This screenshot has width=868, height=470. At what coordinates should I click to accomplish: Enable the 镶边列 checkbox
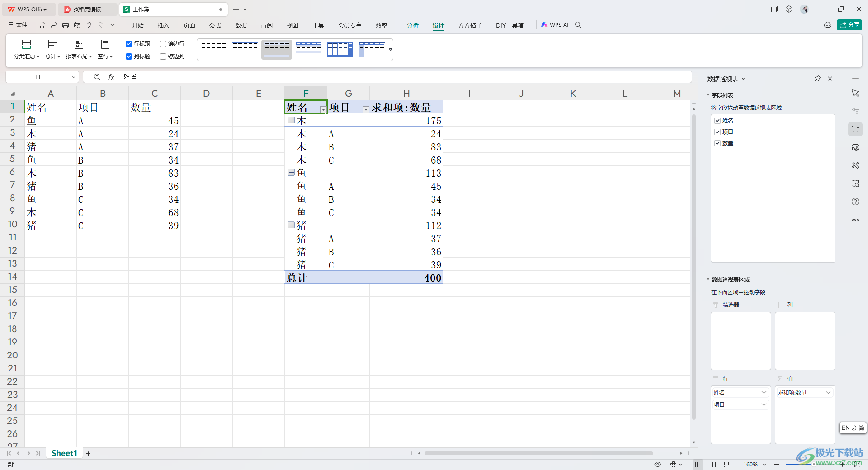163,56
